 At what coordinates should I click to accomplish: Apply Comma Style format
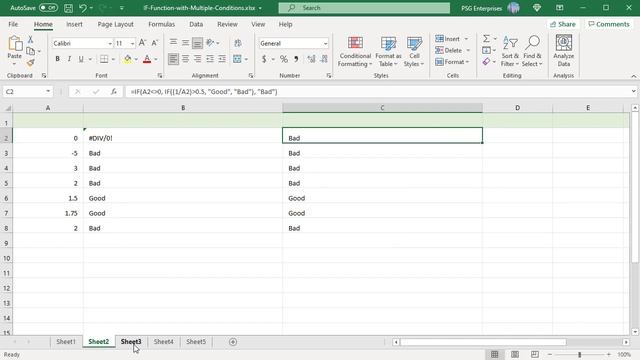[x=296, y=59]
